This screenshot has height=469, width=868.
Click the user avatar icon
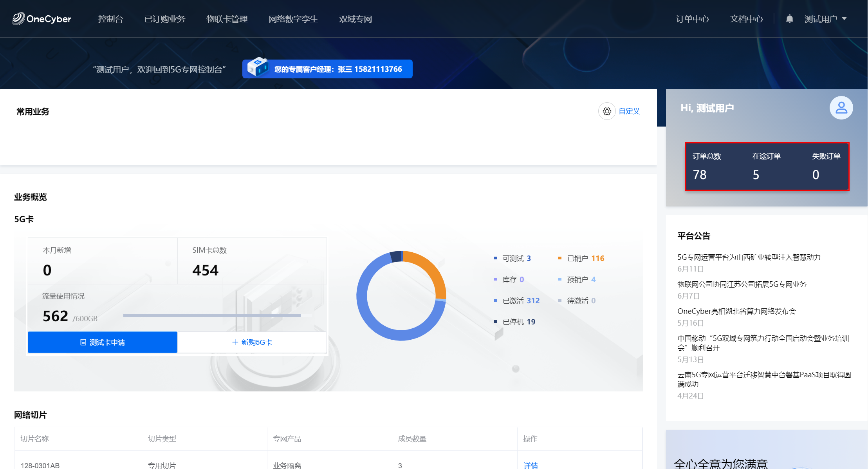pos(841,108)
